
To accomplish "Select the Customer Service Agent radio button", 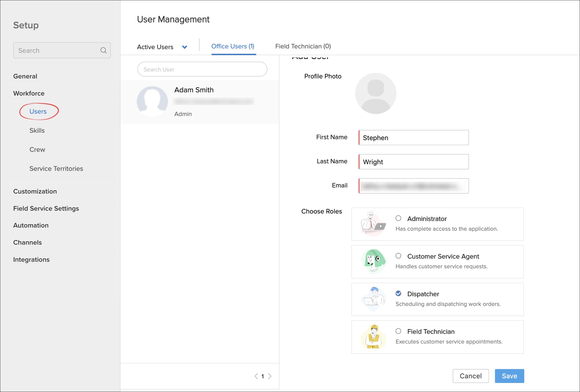I will pos(398,256).
